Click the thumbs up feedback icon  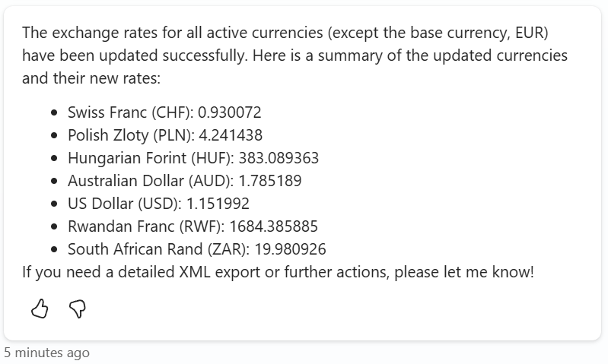(40, 308)
